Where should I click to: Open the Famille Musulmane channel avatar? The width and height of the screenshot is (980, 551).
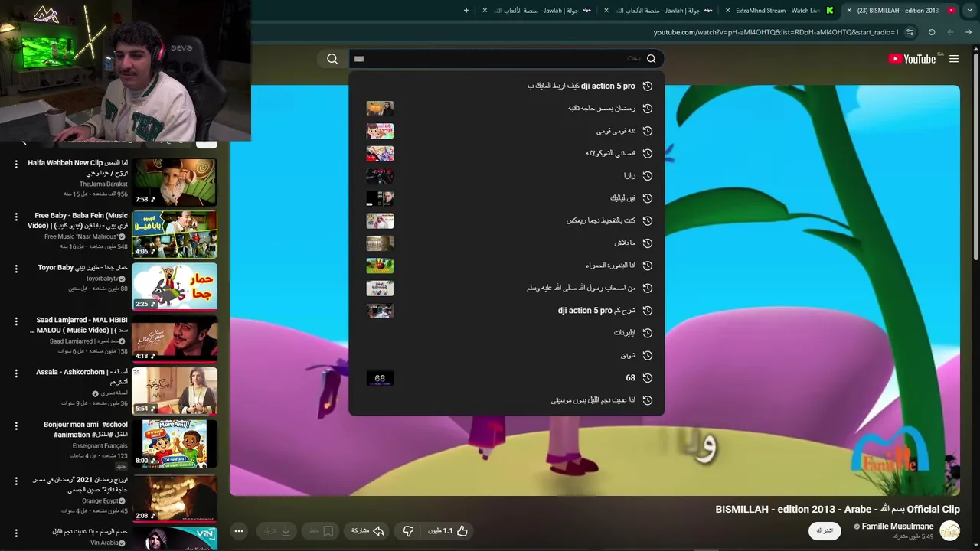(x=949, y=530)
